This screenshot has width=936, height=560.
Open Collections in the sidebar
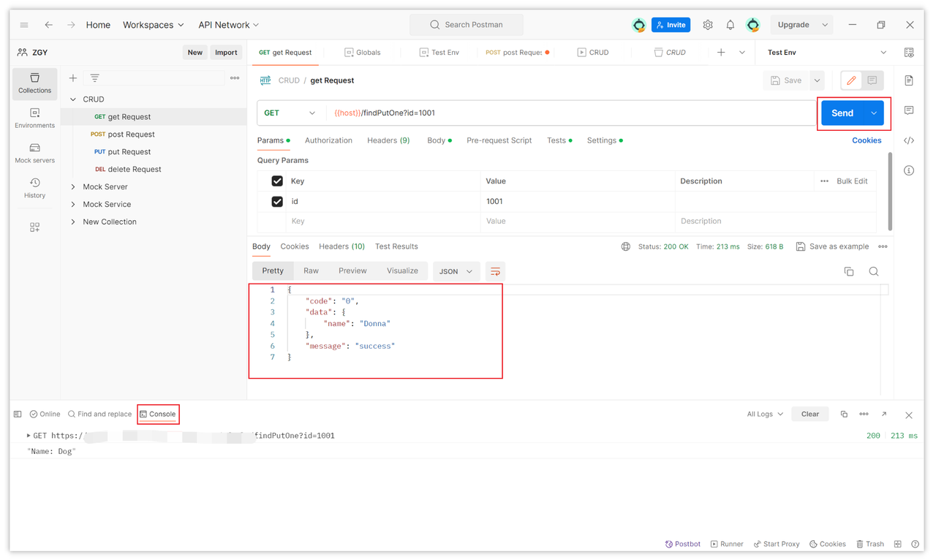[35, 83]
